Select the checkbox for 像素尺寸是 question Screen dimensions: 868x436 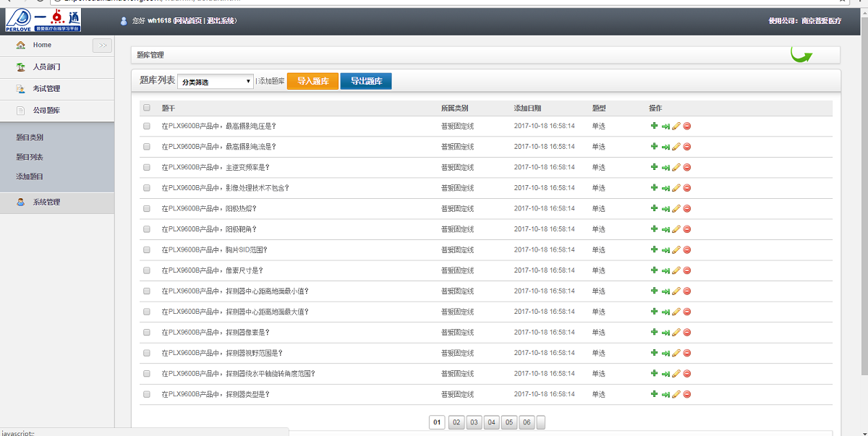pyautogui.click(x=147, y=270)
